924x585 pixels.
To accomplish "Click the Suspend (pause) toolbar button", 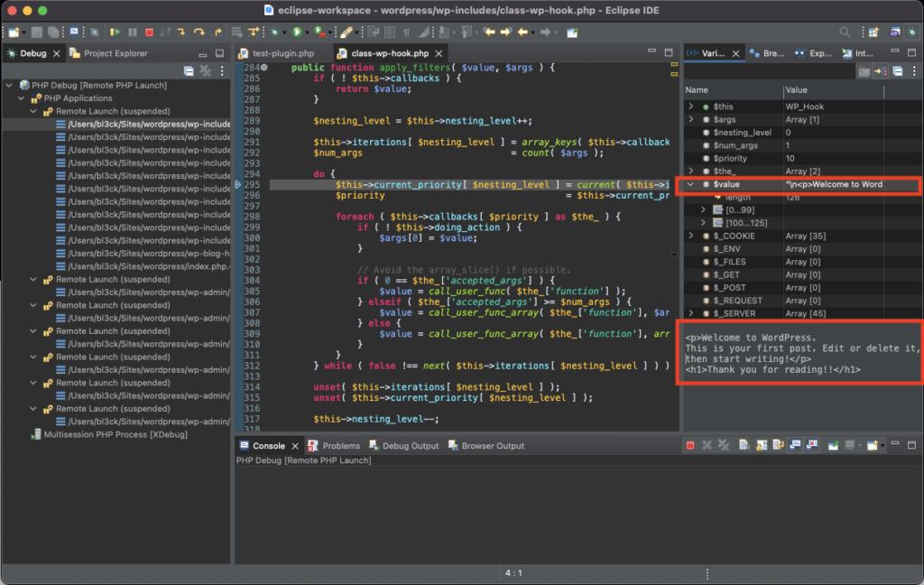I will tap(133, 32).
